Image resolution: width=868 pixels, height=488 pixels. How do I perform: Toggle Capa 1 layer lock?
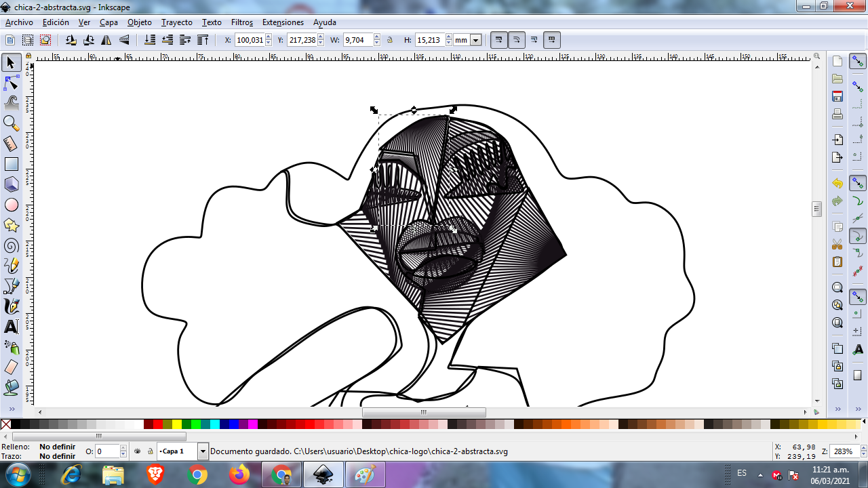click(x=150, y=451)
